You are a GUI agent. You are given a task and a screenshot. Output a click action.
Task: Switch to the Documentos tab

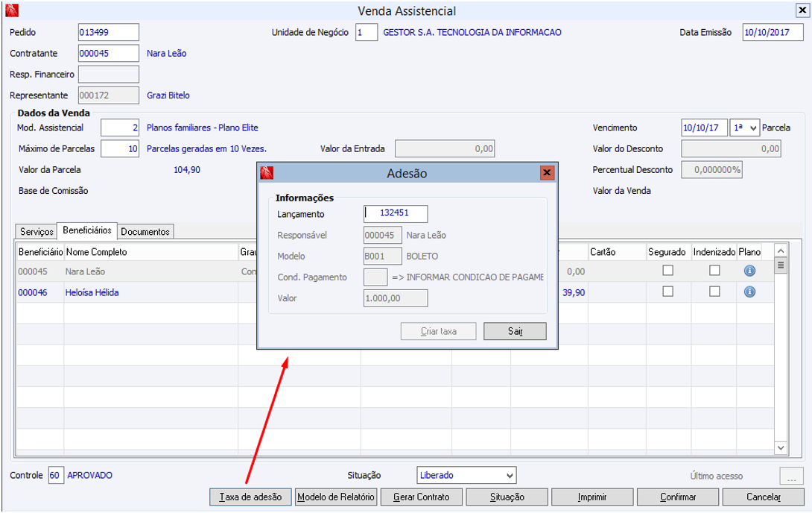145,232
